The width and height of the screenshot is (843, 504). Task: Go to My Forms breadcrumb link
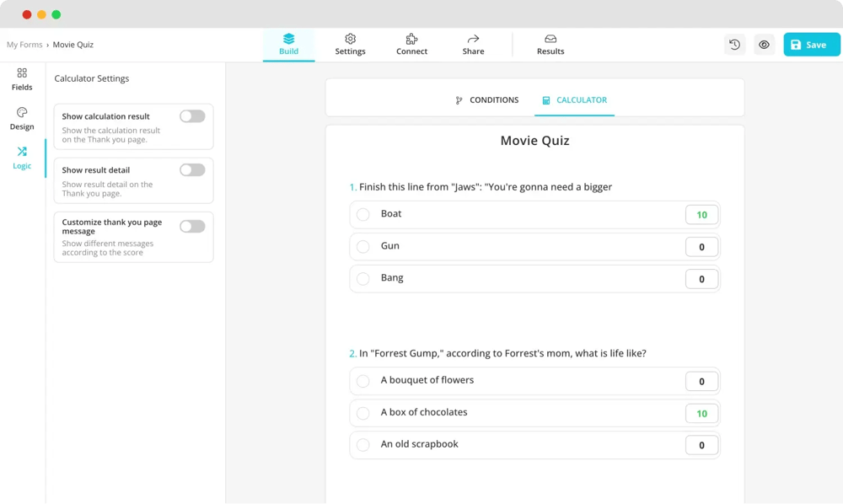pyautogui.click(x=24, y=45)
